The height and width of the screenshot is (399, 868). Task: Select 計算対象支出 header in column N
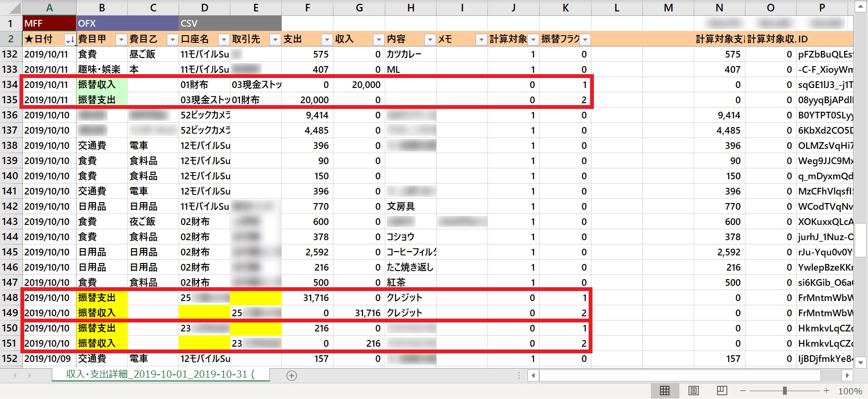(719, 39)
